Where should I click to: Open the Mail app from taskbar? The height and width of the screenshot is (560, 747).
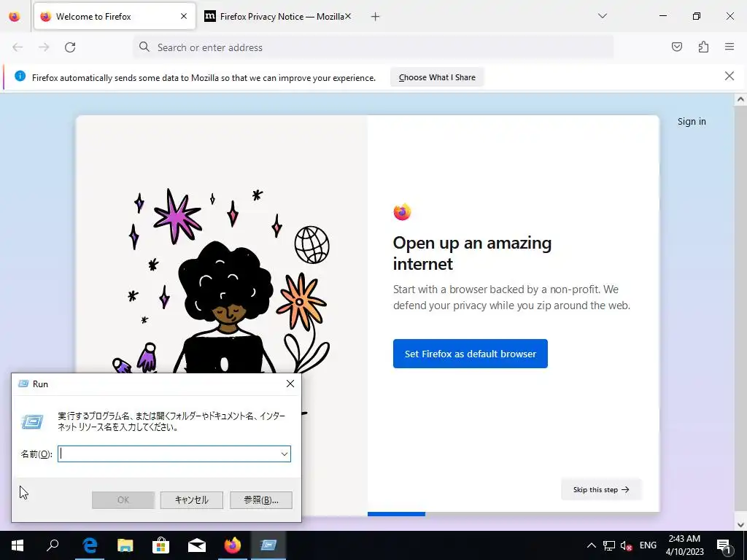click(x=197, y=545)
